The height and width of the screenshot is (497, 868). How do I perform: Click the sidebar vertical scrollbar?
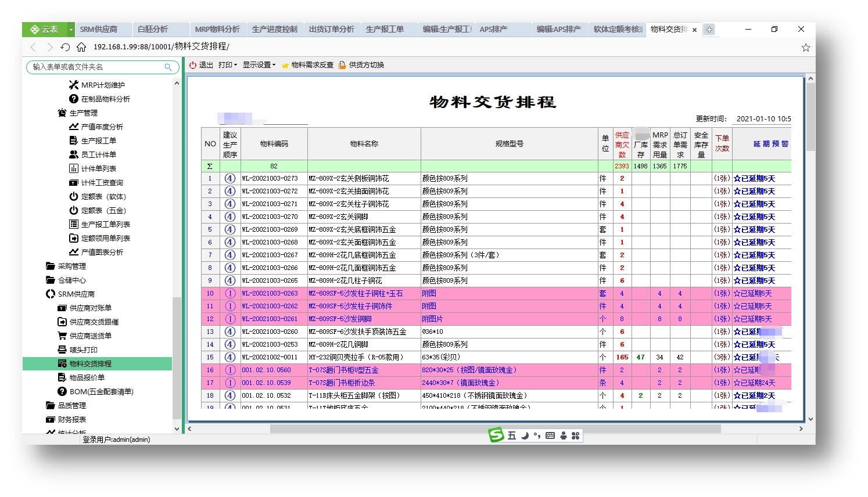pos(177,357)
